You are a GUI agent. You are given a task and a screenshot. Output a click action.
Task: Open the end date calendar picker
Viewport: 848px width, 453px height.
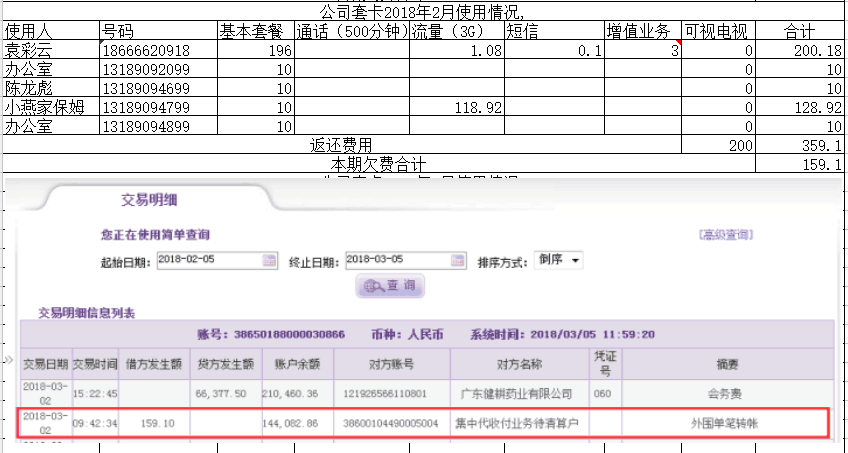(457, 260)
